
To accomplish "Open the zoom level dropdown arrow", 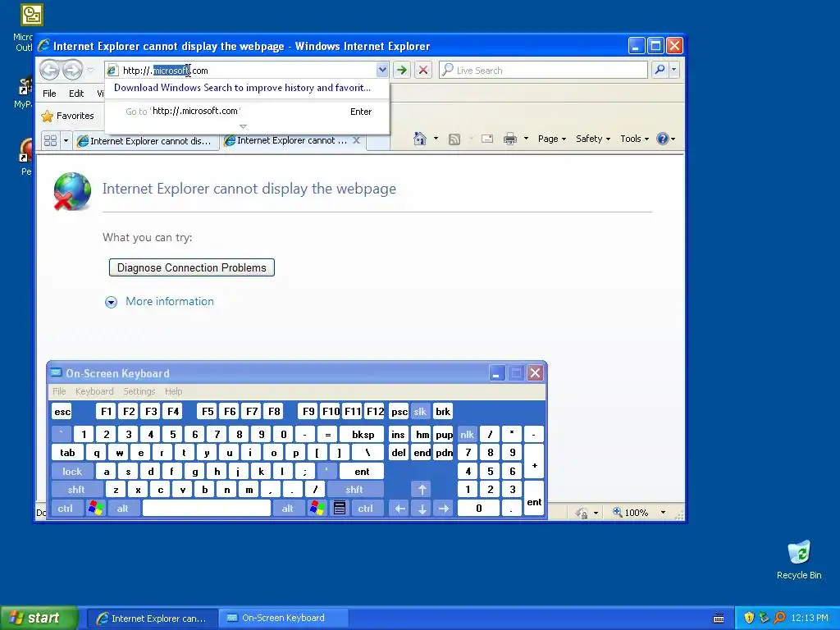I will (663, 512).
